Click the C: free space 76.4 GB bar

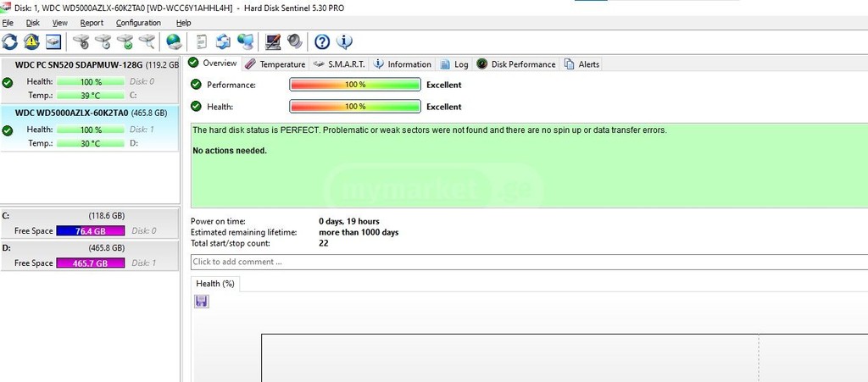tap(90, 231)
